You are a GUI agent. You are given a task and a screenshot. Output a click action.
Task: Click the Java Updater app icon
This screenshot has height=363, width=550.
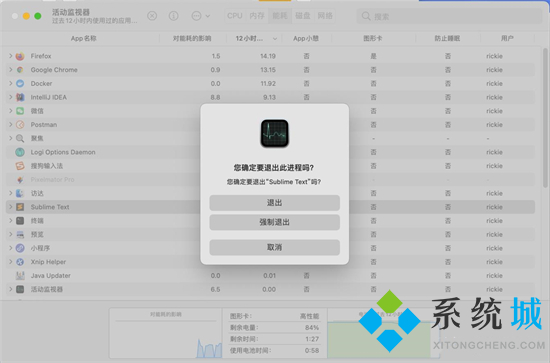[20, 275]
